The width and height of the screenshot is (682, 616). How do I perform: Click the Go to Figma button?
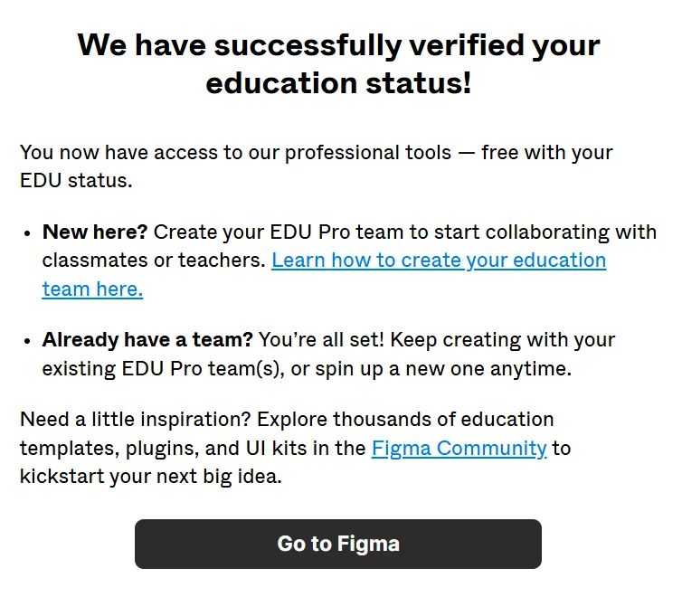point(338,544)
